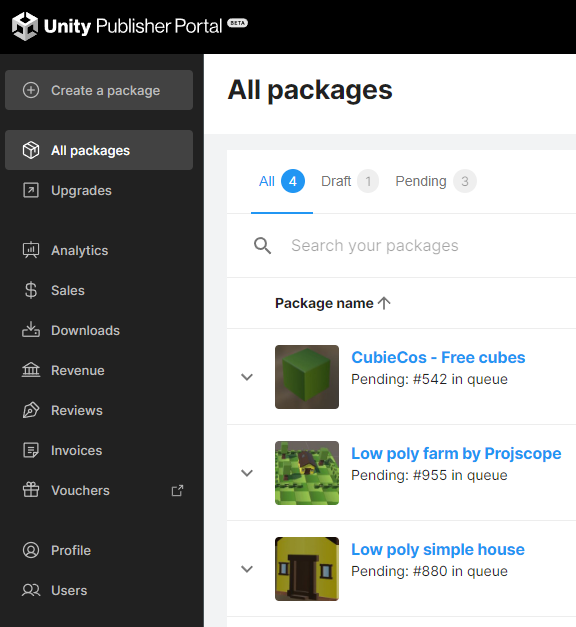Click the Revenue bank icon

(x=31, y=370)
